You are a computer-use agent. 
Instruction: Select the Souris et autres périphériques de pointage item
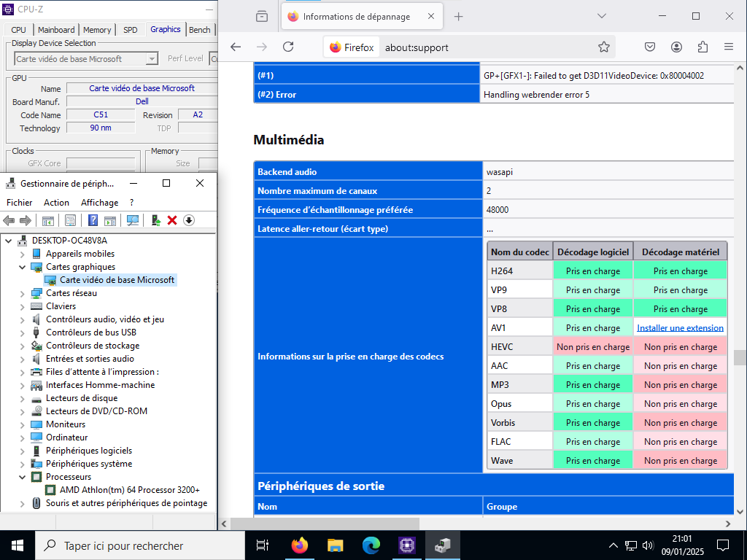click(126, 503)
